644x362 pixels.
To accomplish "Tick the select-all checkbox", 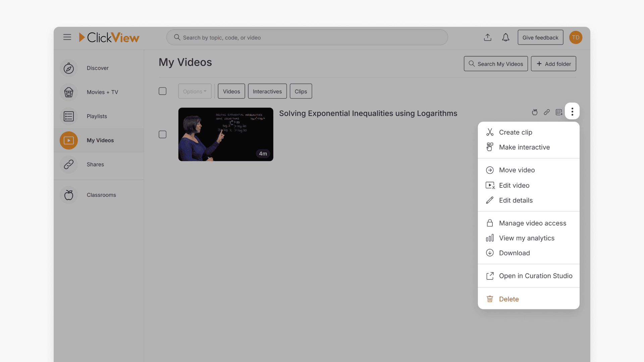I will pyautogui.click(x=162, y=91).
